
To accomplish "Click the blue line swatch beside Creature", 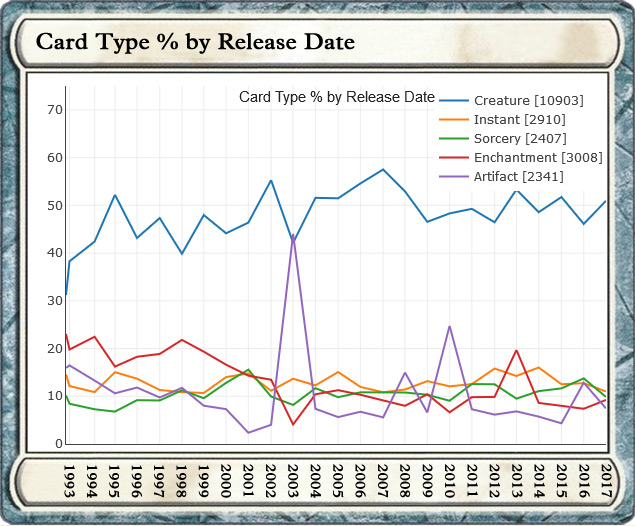I will [454, 101].
